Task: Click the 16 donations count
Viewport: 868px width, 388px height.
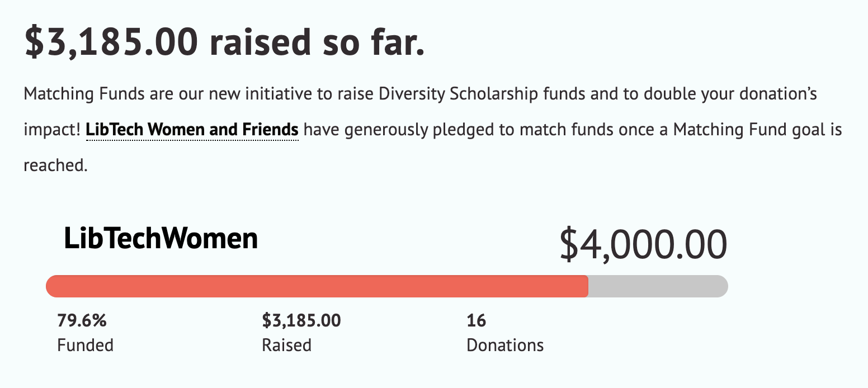Action: pyautogui.click(x=477, y=320)
